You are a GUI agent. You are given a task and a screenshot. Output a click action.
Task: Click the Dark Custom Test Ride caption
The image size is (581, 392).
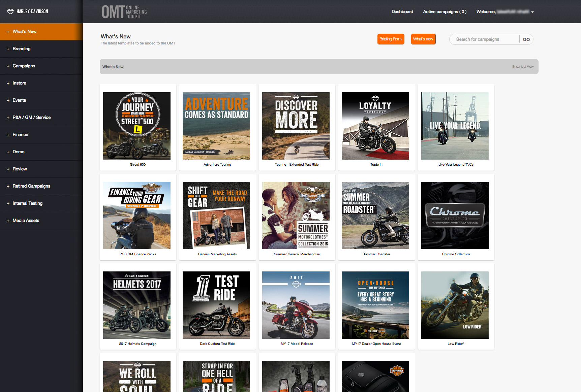(x=217, y=344)
